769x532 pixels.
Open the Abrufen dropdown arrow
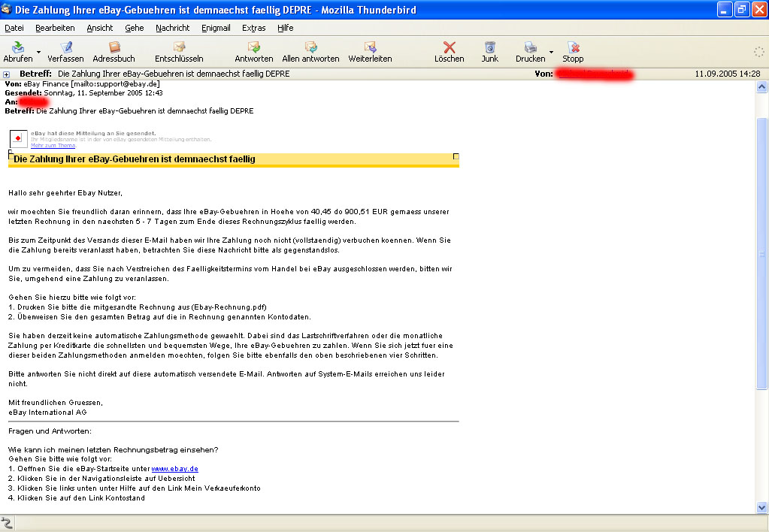pos(38,52)
